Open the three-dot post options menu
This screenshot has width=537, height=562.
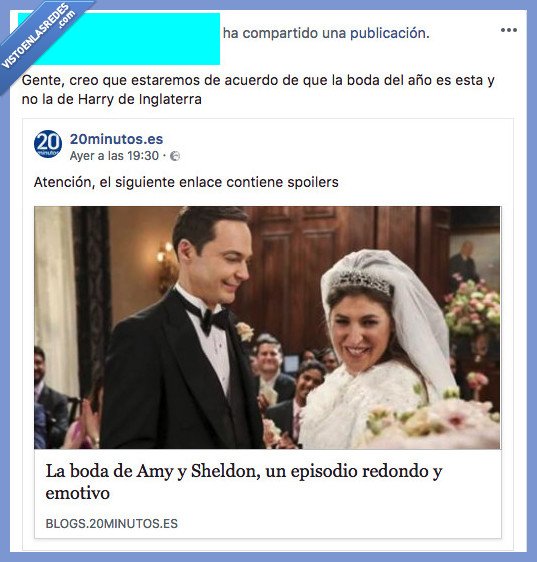[509, 30]
